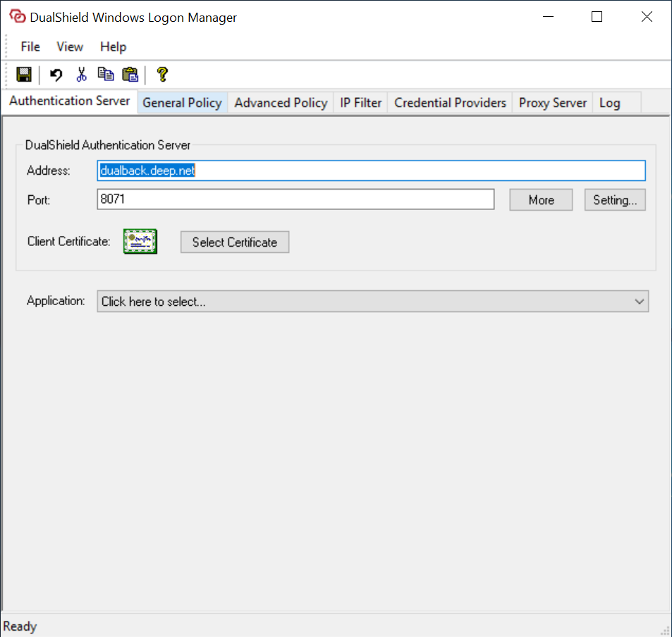Click into the Port input field

pos(295,199)
